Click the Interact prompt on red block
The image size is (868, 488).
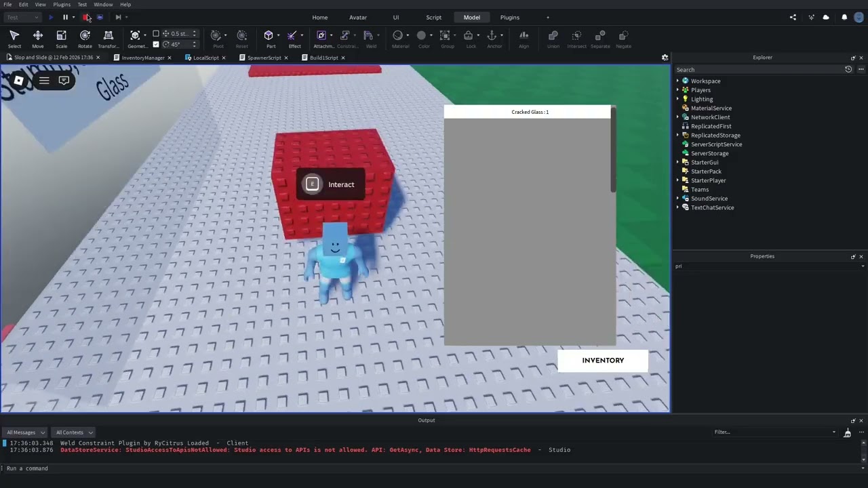[330, 184]
